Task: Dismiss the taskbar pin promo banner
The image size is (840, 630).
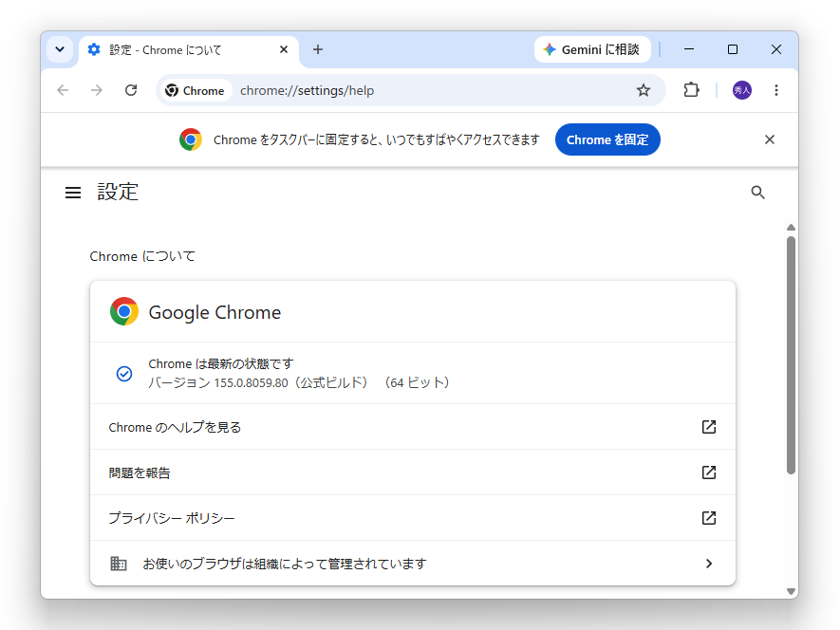Action: (x=769, y=139)
